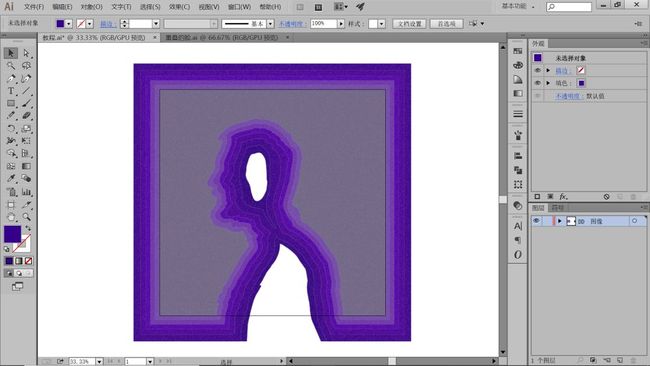Open the Align panel icon in dock
Viewport: 650px width, 366px height.
[518, 156]
